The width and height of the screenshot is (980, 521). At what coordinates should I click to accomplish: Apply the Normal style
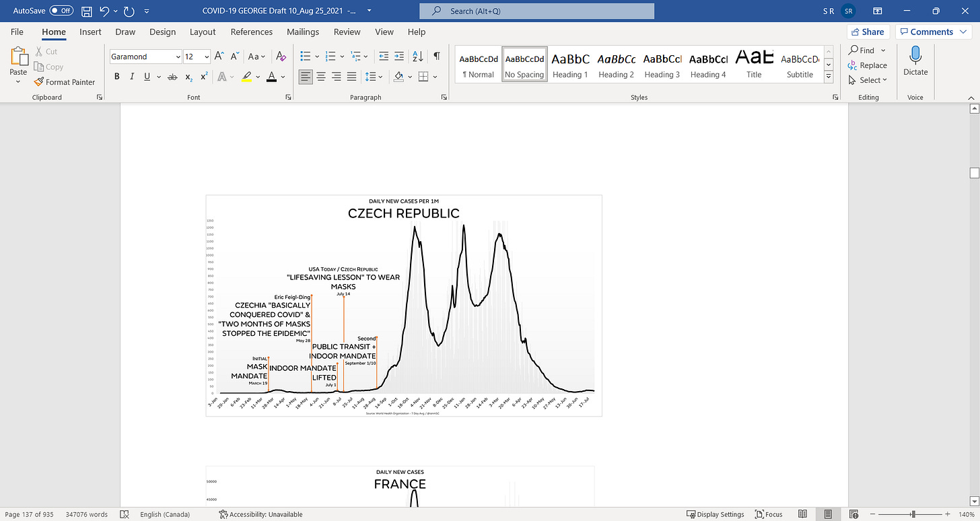point(479,65)
